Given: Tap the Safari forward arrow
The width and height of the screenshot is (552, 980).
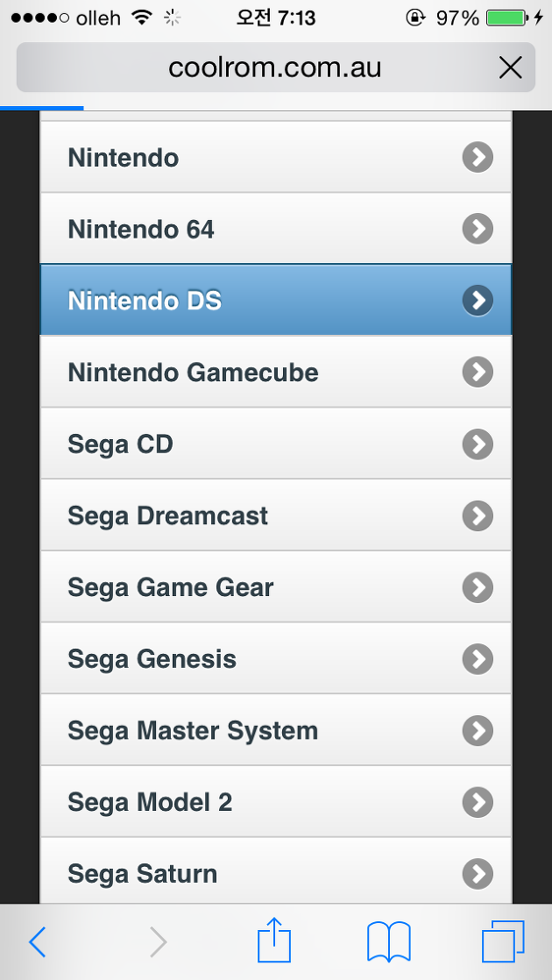Looking at the screenshot, I should 158,942.
